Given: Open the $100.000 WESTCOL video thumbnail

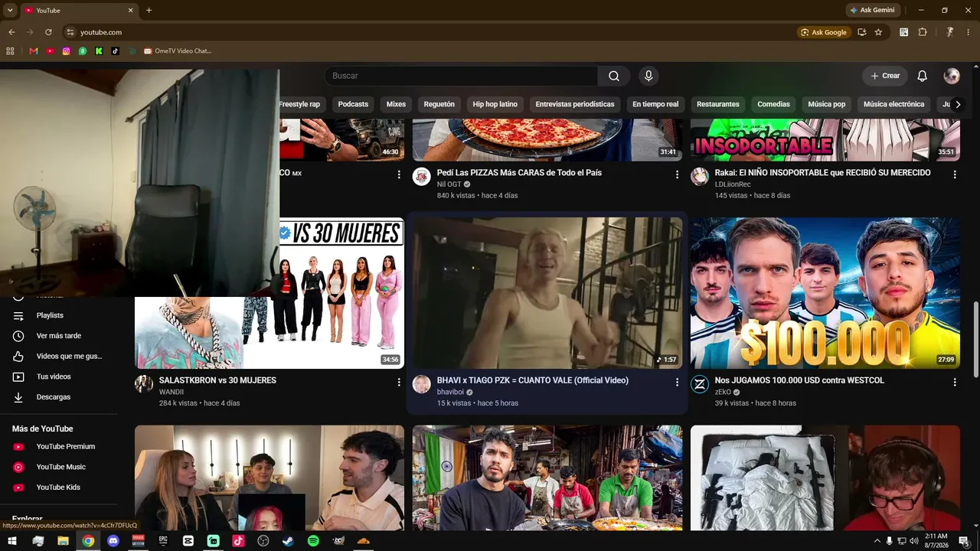Looking at the screenshot, I should pos(825,293).
